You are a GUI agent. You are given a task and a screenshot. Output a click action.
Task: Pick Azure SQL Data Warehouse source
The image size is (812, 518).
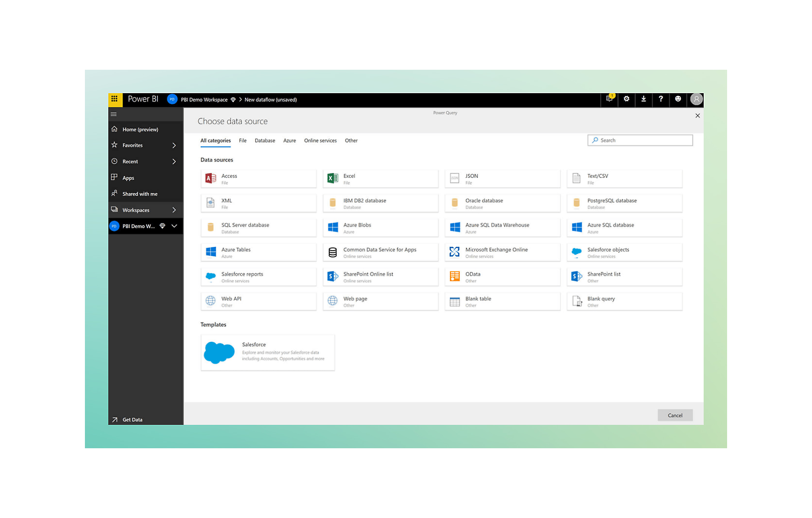502,228
